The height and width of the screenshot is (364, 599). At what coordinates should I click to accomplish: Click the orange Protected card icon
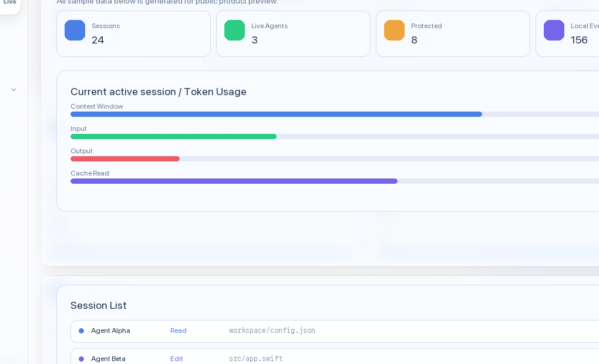[x=394, y=30]
